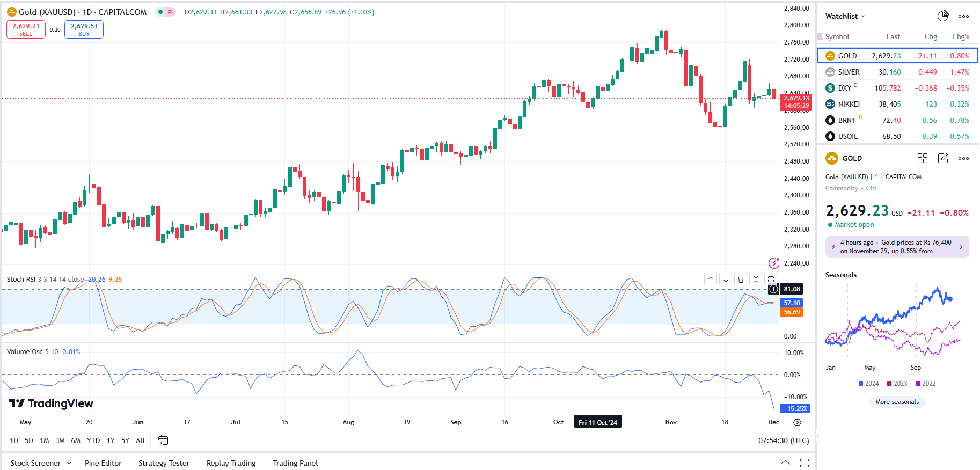Image resolution: width=980 pixels, height=470 pixels.
Task: Open chart axis settings gear icon
Action: pyautogui.click(x=797, y=422)
